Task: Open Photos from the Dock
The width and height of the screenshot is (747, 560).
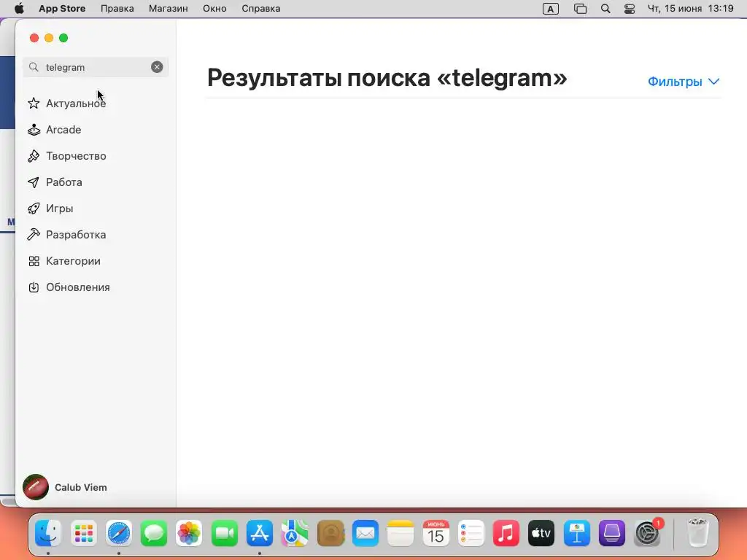Action: 189,533
